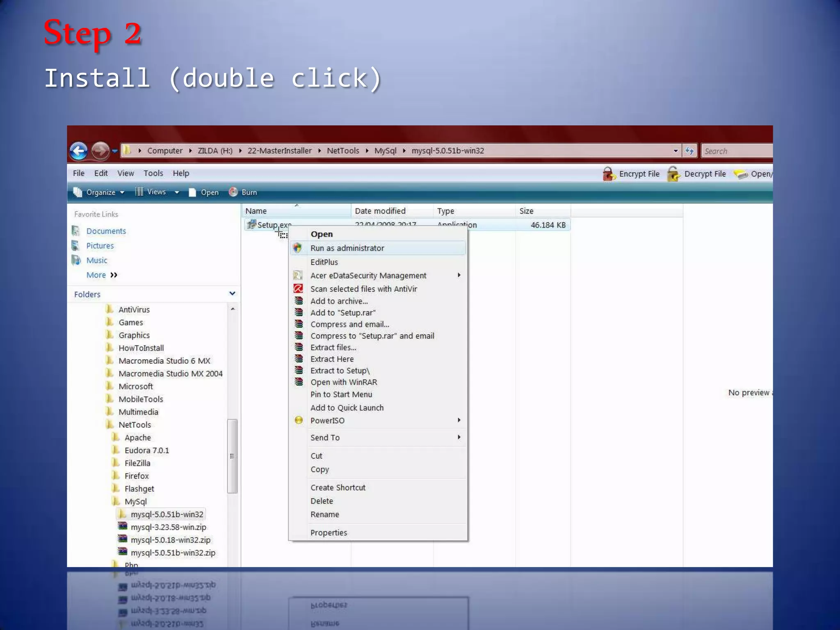Open the File menu
The width and height of the screenshot is (840, 630).
click(x=79, y=173)
